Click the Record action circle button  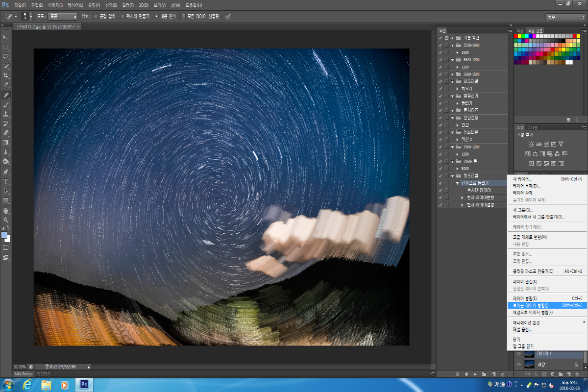(x=466, y=374)
